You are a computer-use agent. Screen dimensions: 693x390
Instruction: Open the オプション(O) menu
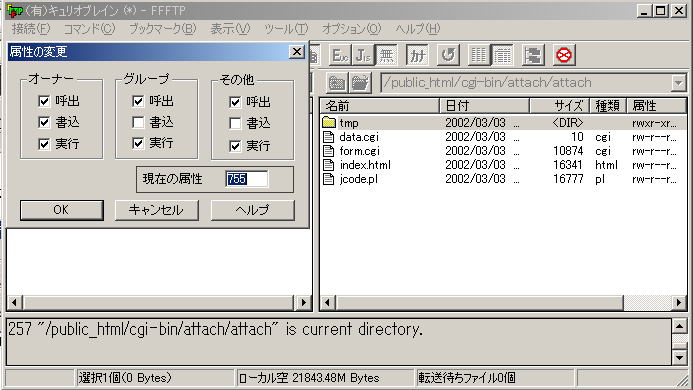point(351,29)
